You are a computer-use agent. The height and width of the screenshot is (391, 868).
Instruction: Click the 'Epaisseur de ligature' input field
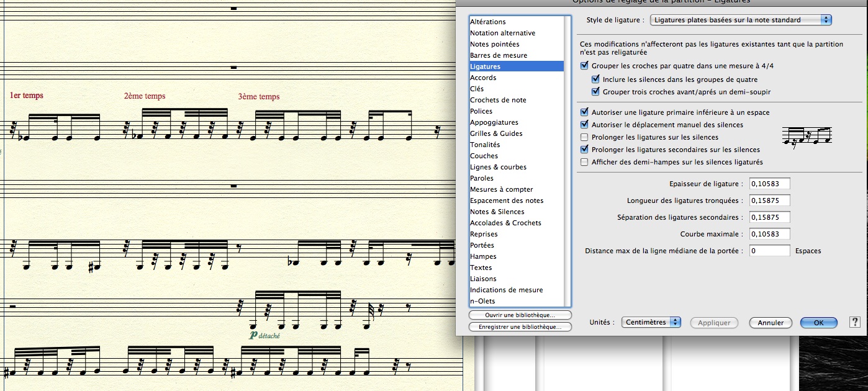click(769, 184)
